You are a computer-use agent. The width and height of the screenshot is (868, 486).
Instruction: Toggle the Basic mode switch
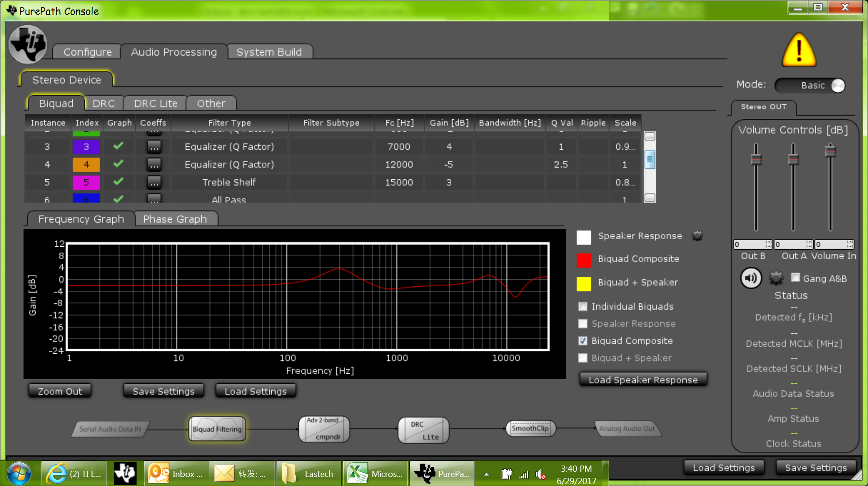click(x=810, y=86)
